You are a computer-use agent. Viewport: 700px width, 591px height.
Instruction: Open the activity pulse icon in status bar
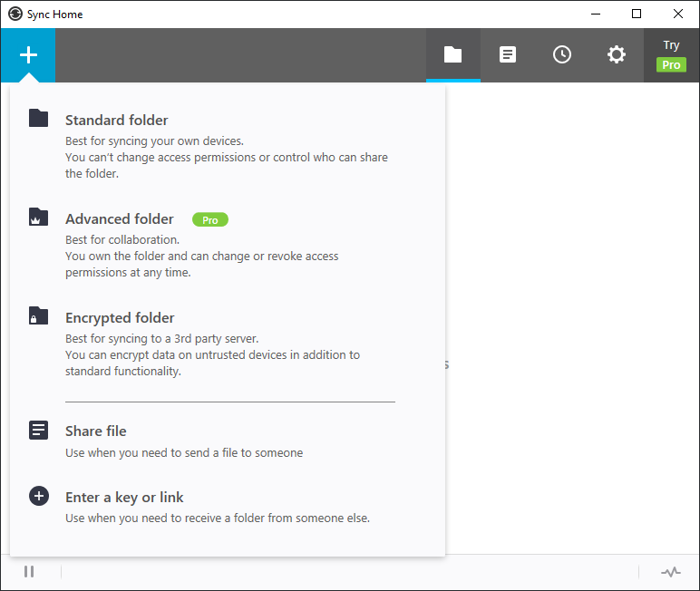pyautogui.click(x=670, y=572)
